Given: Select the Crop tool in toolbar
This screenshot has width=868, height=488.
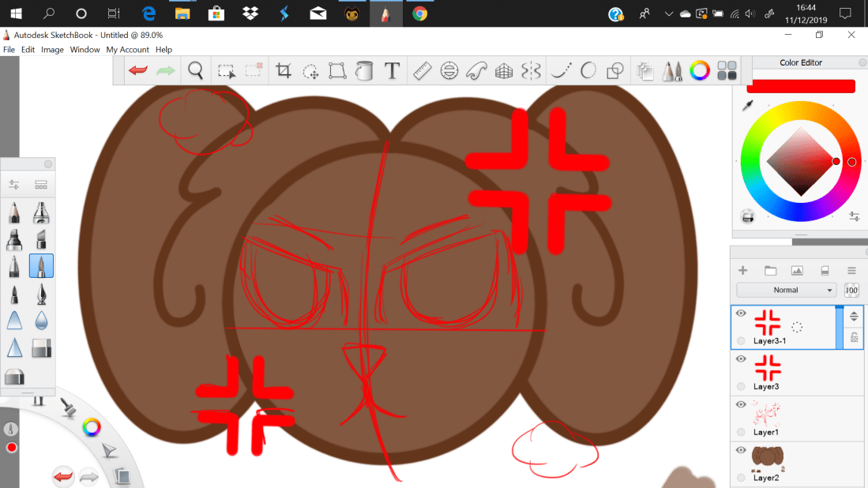Looking at the screenshot, I should [x=284, y=71].
